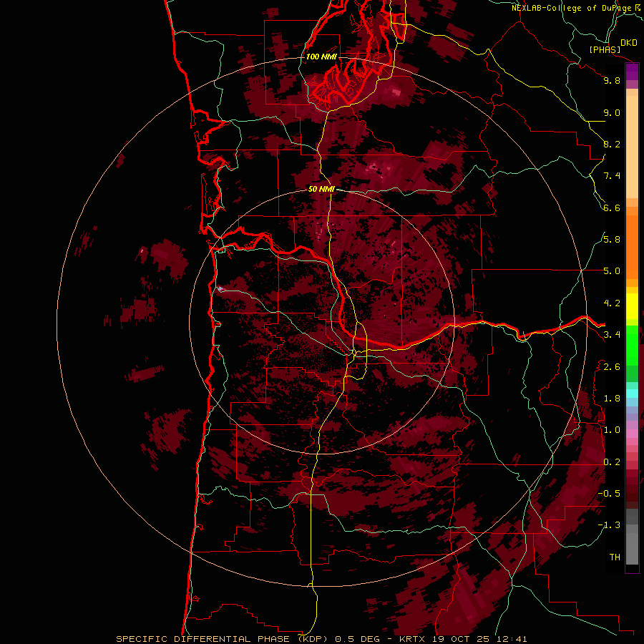Click the 2.6 scale value

(x=612, y=367)
